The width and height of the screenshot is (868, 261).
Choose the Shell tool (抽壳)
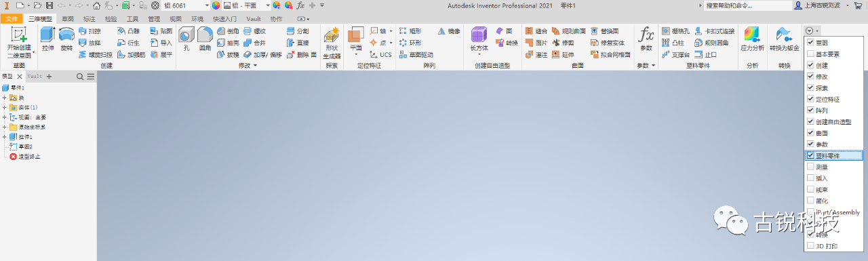pos(228,43)
